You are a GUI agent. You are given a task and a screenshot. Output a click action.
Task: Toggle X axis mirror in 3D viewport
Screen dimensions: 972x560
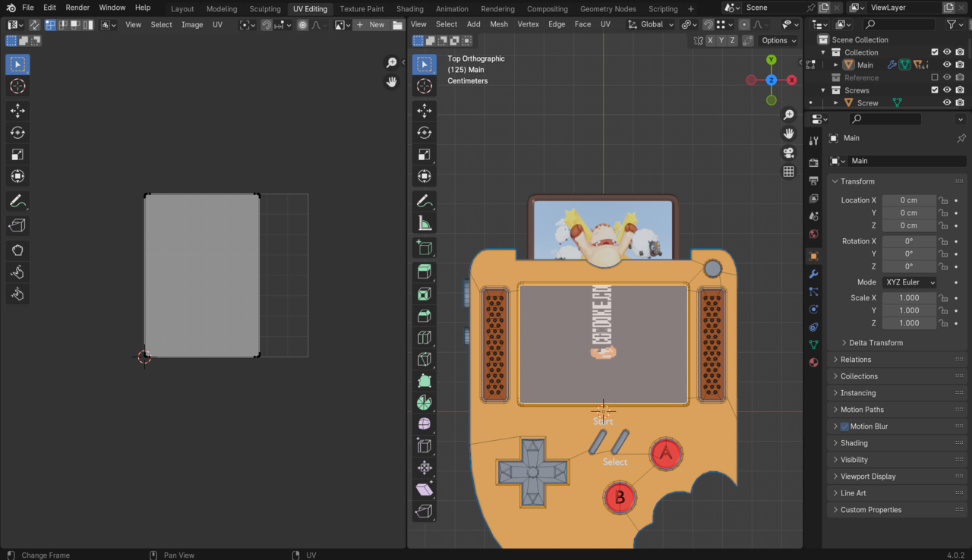click(x=710, y=40)
